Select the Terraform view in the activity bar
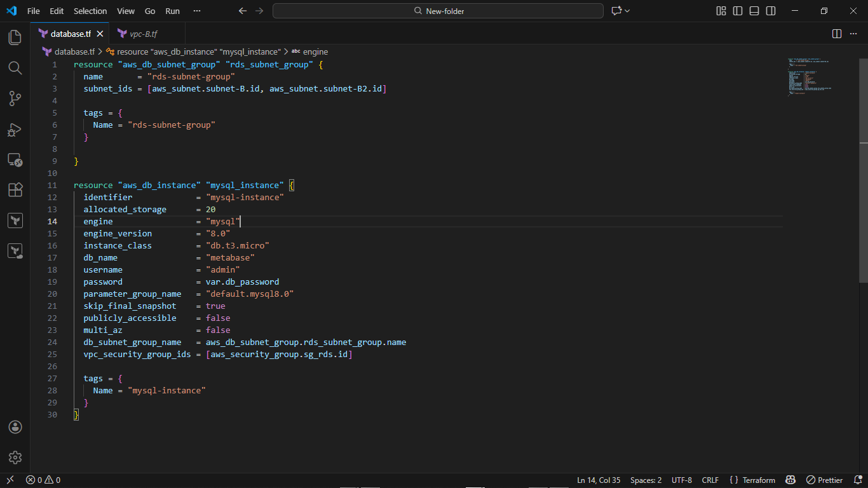868x488 pixels. (15, 220)
